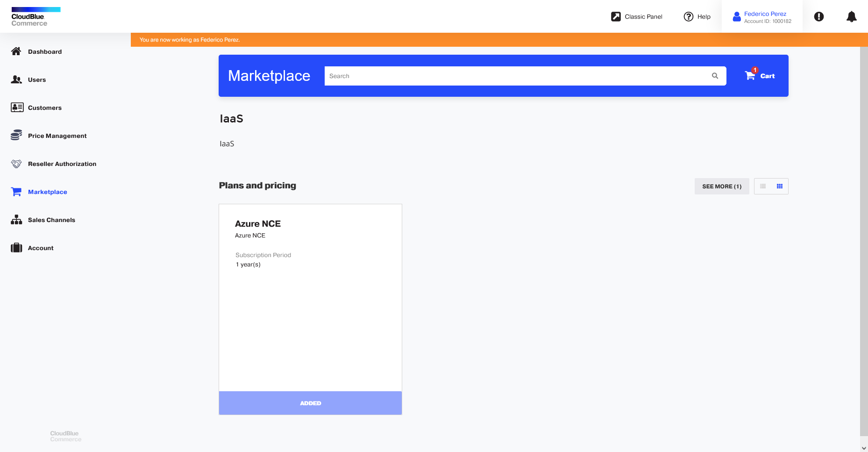Select Marketplace in the sidebar

[x=48, y=192]
